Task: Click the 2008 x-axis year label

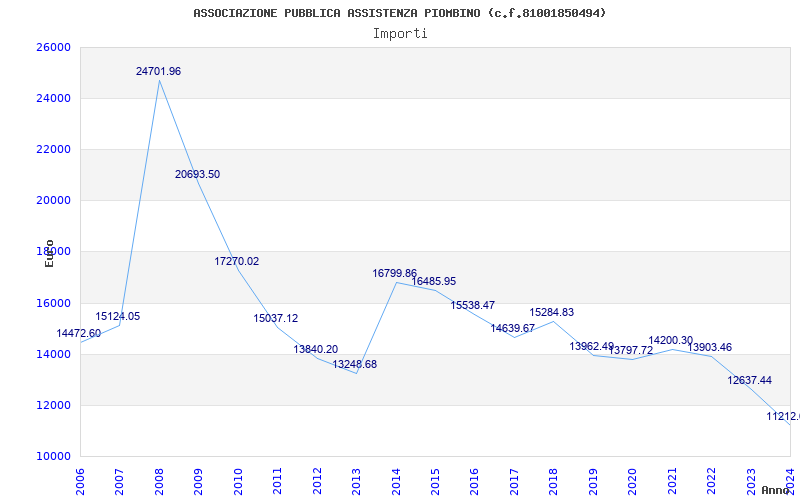Action: point(159,482)
